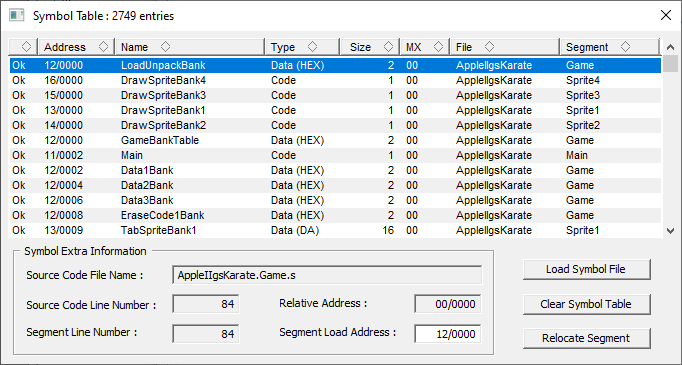Click Address column header label
This screenshot has width=682, height=365.
[65, 47]
